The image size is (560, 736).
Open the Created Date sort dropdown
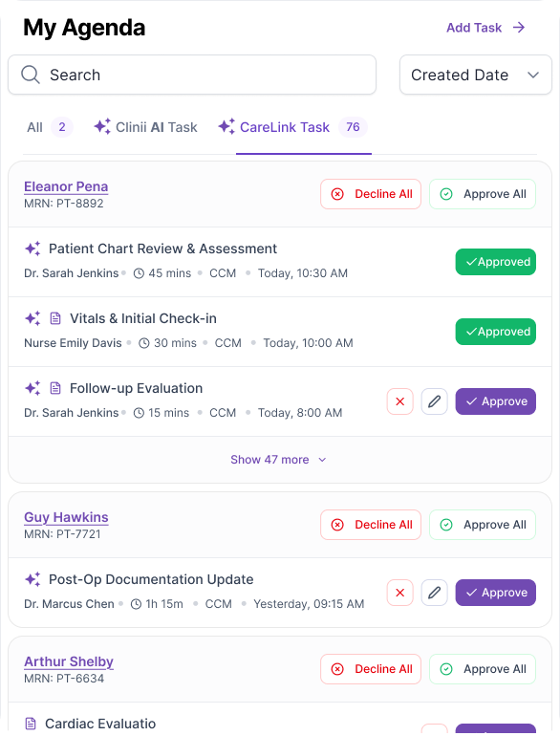click(476, 75)
